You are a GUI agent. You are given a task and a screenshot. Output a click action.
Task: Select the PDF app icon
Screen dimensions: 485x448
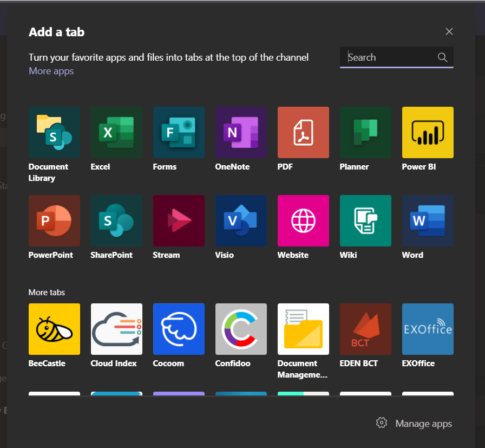(304, 133)
